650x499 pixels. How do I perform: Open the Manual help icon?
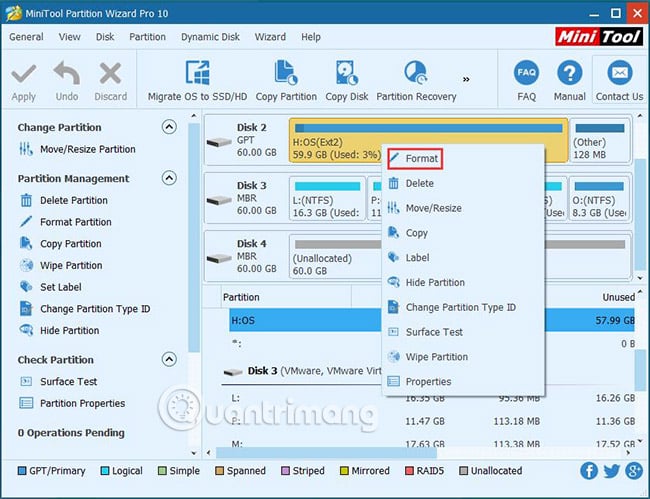click(x=570, y=73)
